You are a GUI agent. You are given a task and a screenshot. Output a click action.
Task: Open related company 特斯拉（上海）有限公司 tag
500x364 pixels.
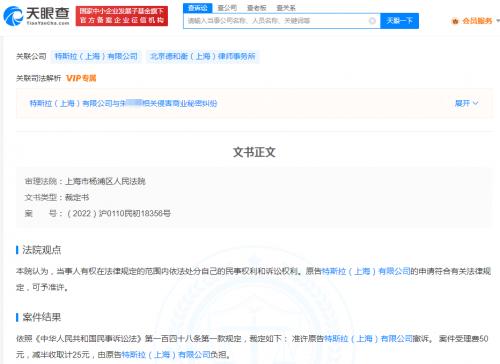point(96,56)
